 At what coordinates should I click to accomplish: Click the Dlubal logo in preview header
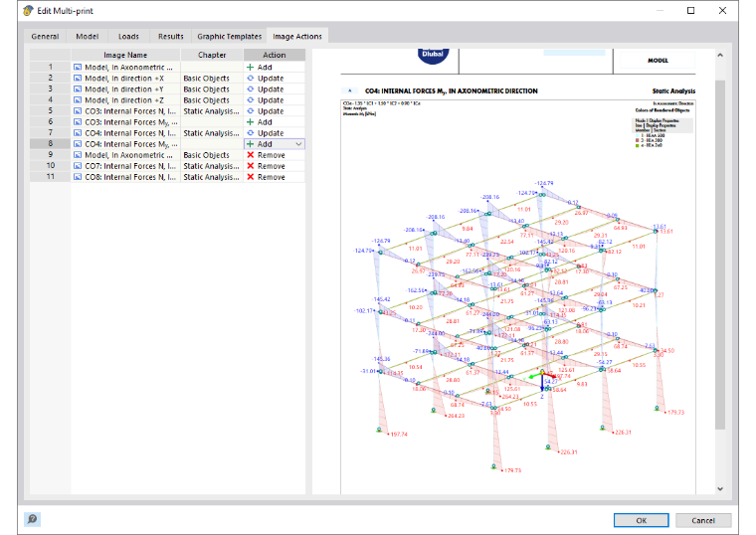point(433,56)
